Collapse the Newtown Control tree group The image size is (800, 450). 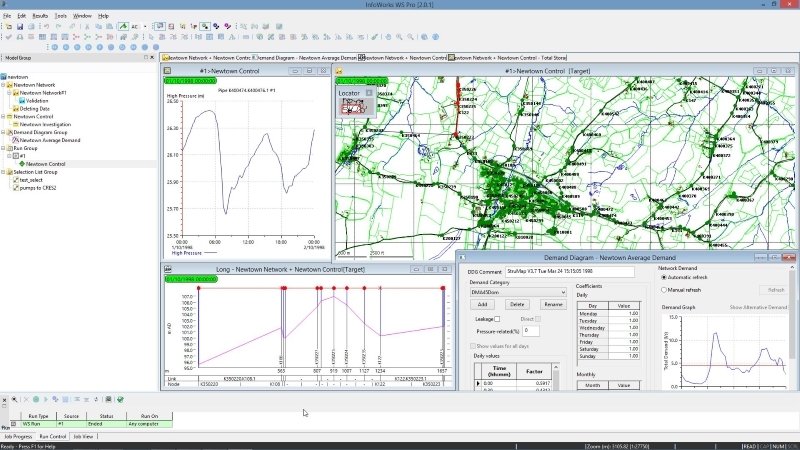3,116
